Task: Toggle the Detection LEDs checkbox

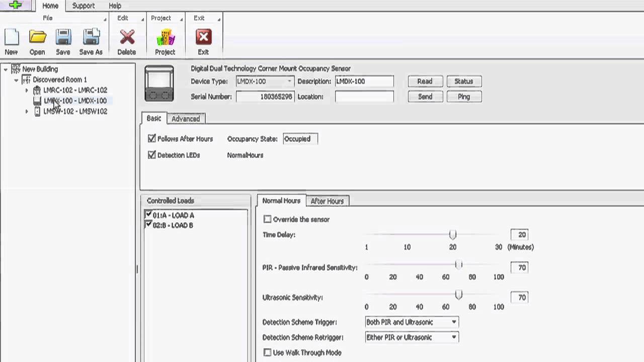Action: pyautogui.click(x=151, y=155)
